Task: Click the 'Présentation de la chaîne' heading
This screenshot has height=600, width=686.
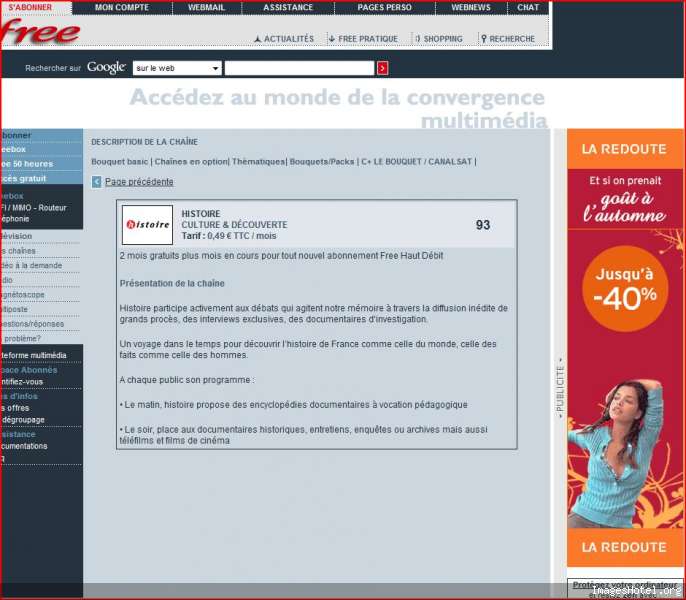Action: pos(172,284)
